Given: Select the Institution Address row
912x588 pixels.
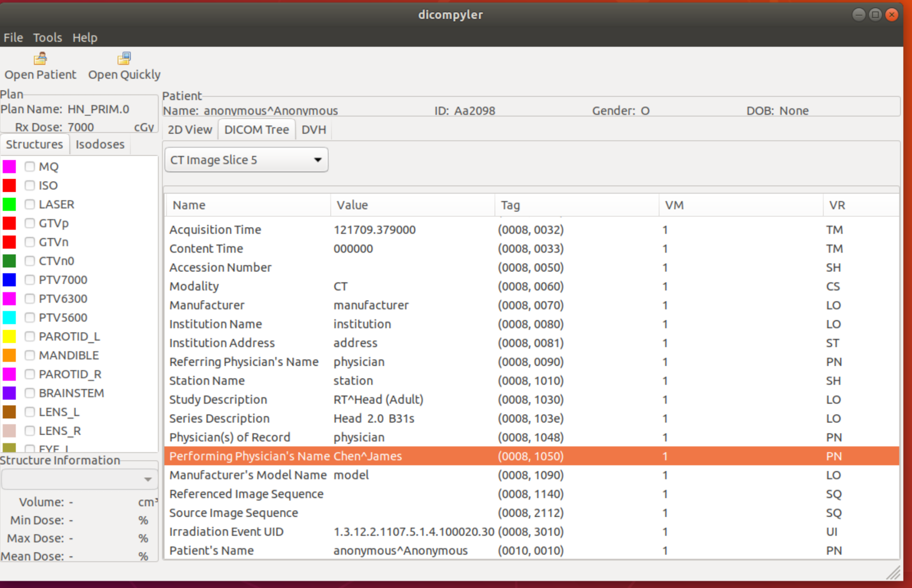Looking at the screenshot, I should coord(532,343).
